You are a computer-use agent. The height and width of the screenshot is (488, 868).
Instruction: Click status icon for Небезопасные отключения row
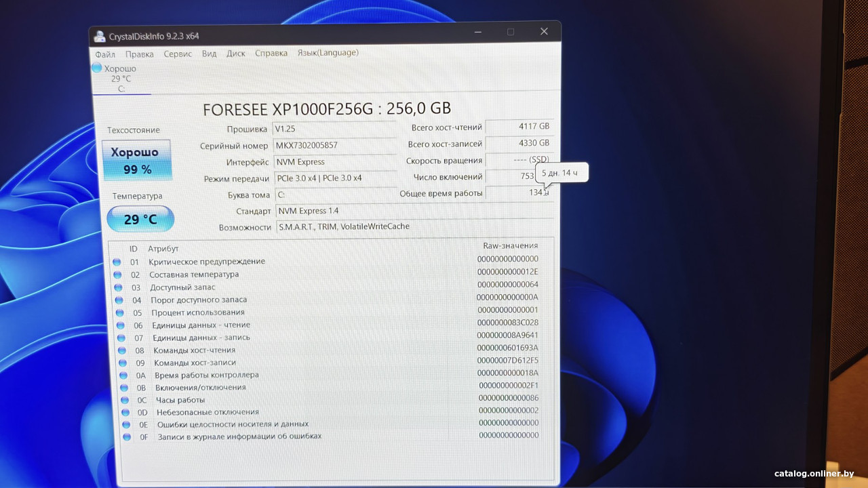[125, 412]
